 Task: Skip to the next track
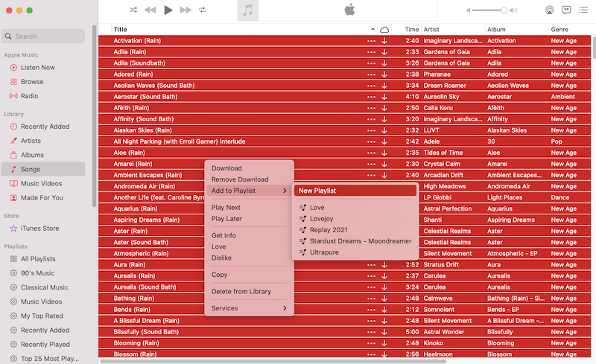186,10
